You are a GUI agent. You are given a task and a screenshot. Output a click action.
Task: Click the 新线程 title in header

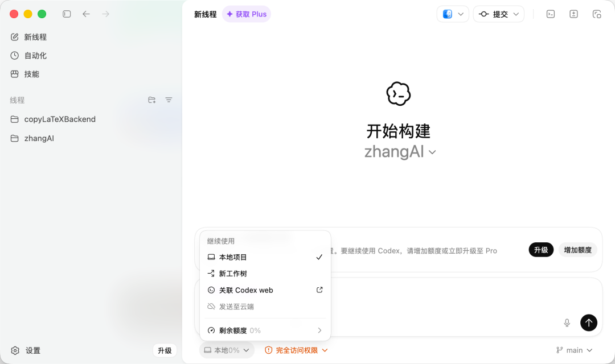coord(205,14)
